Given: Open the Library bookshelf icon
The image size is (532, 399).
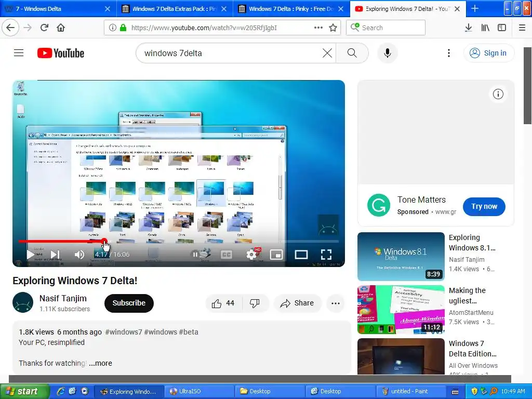Looking at the screenshot, I should coord(485,28).
